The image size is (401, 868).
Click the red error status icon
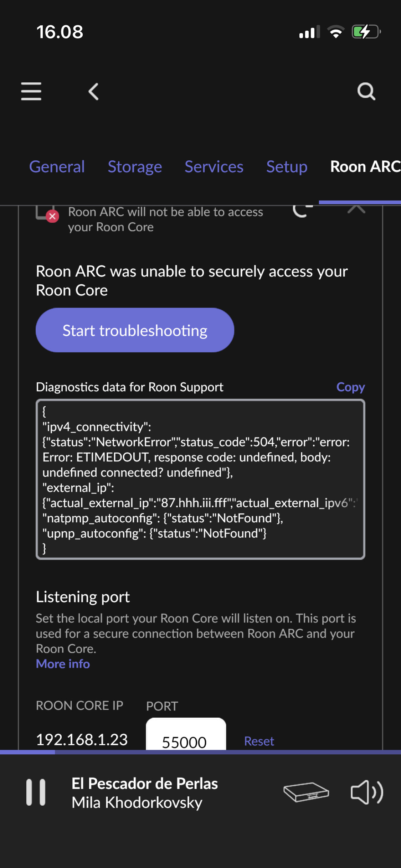coord(52,216)
